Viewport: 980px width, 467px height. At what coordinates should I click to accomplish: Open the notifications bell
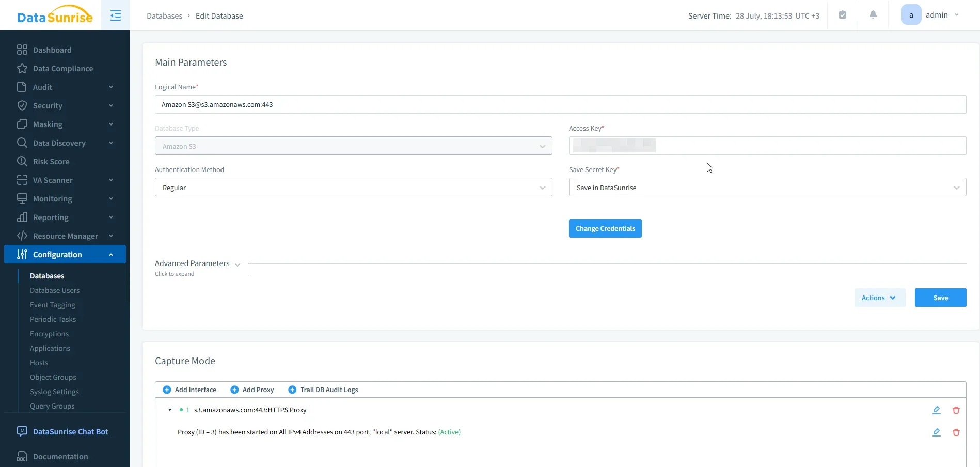[873, 14]
